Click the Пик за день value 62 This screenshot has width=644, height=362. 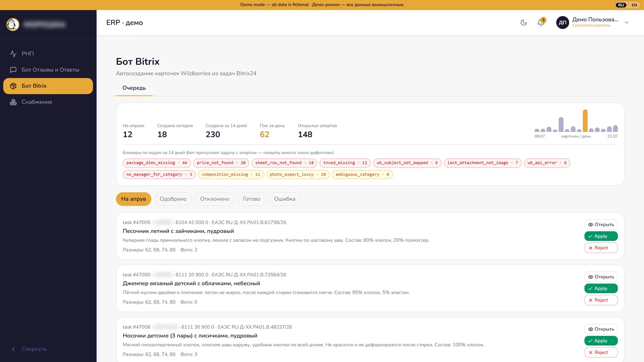tap(264, 134)
